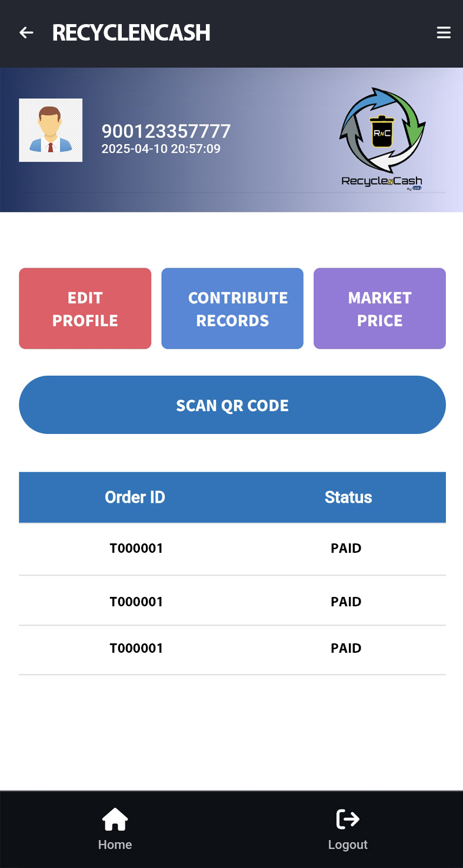The image size is (463, 868).
Task: Open the Edit Profile section
Action: pyautogui.click(x=85, y=308)
